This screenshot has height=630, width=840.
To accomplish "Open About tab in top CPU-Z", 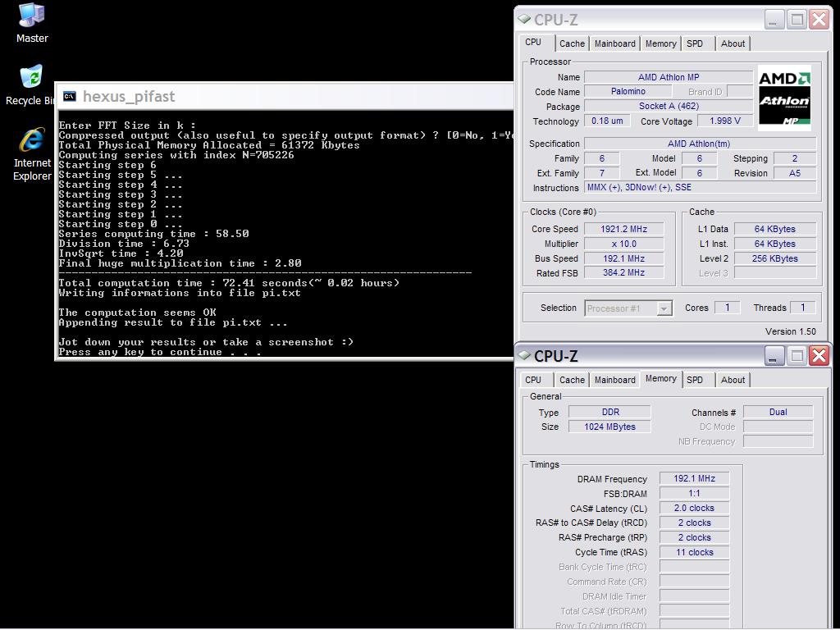I will (x=733, y=44).
